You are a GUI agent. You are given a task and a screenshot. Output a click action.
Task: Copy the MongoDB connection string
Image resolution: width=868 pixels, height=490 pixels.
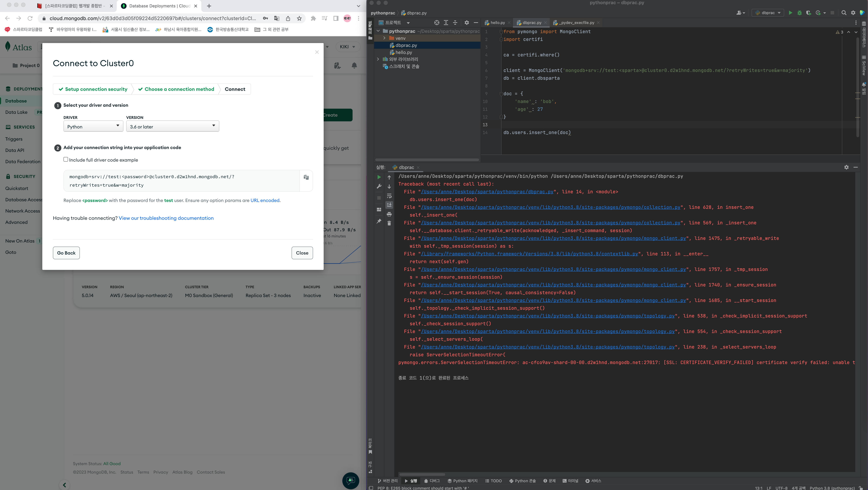(x=306, y=177)
